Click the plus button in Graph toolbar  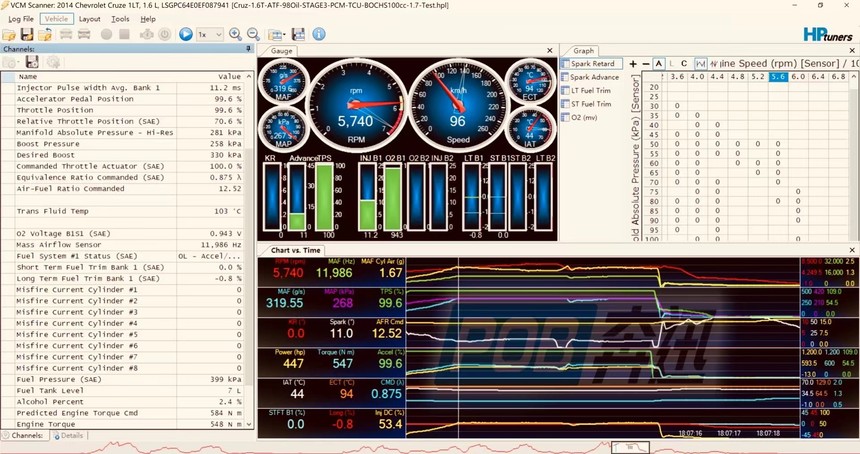coord(633,64)
